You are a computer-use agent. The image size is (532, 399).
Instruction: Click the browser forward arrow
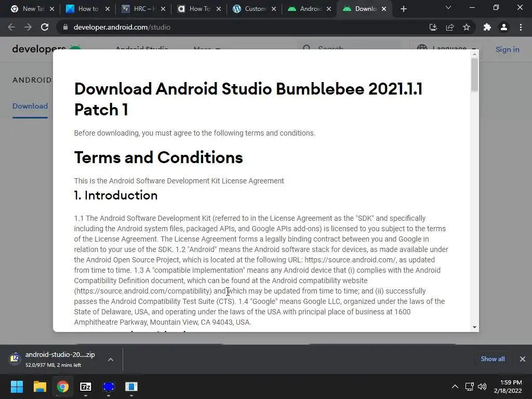(x=28, y=27)
